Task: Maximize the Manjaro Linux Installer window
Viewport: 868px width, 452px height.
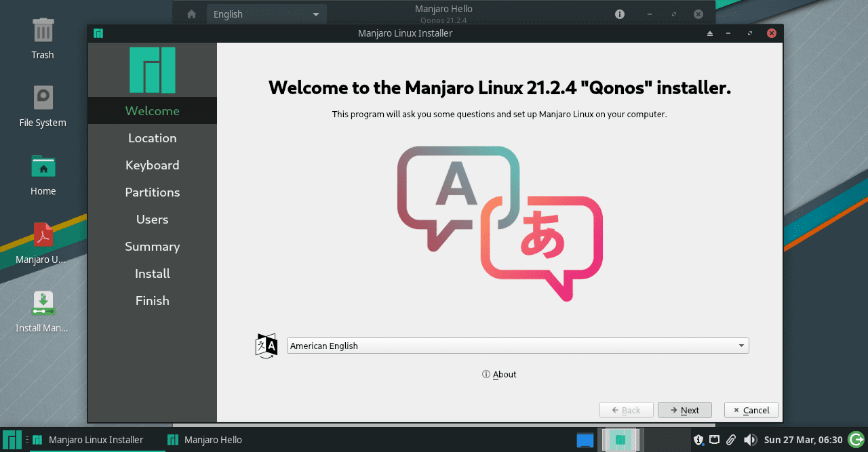Action: (750, 33)
